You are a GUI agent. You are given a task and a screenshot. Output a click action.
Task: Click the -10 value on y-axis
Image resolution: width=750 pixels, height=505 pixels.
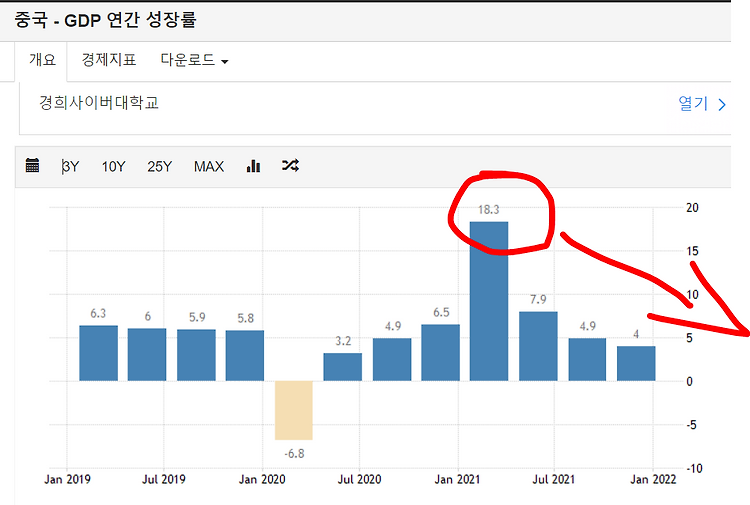(x=694, y=468)
